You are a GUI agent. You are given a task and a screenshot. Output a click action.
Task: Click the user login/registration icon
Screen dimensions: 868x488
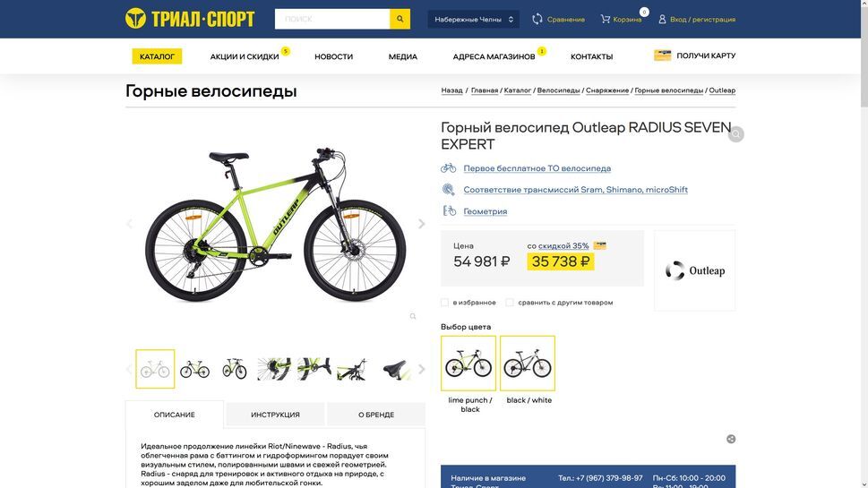coord(662,19)
